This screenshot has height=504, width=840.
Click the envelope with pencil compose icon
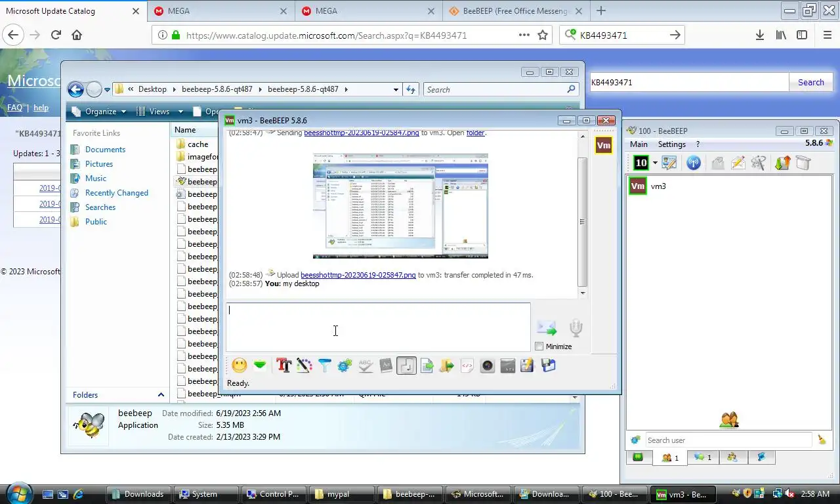(738, 163)
